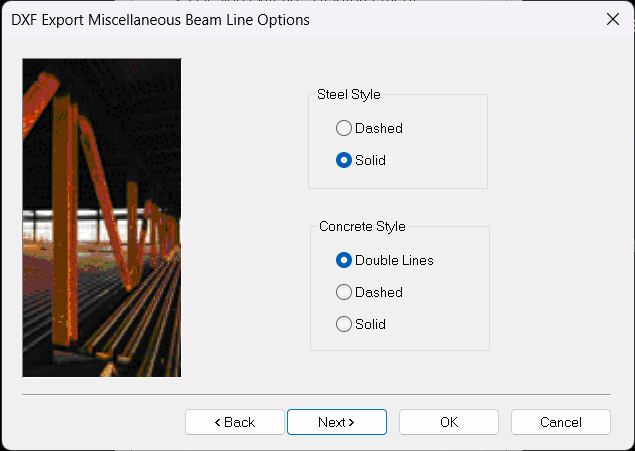Click the Concrete Style group heading
Image resolution: width=635 pixels, height=451 pixels.
362,226
